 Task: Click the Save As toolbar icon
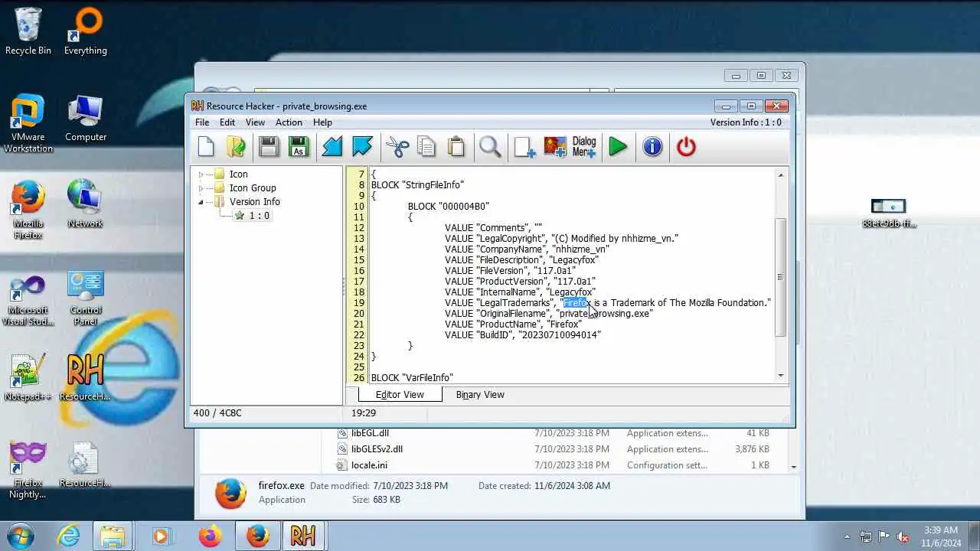299,146
